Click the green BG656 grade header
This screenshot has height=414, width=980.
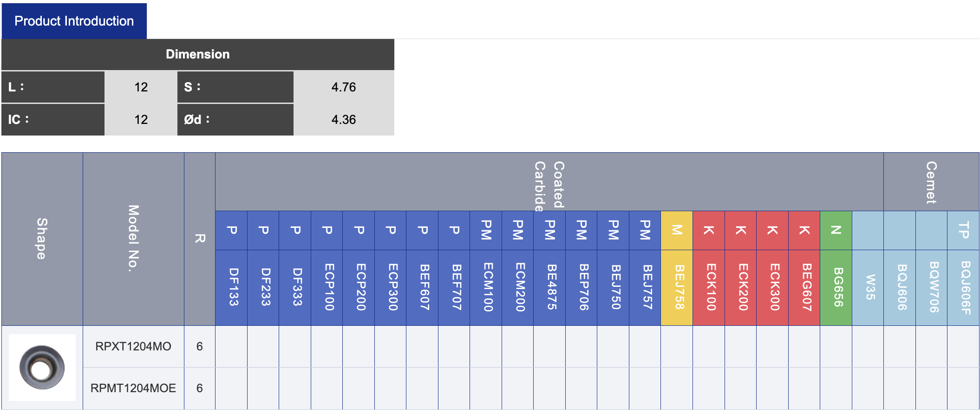point(836,287)
